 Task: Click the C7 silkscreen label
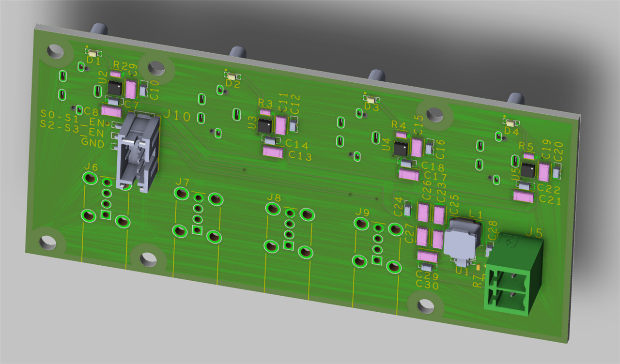[131, 104]
